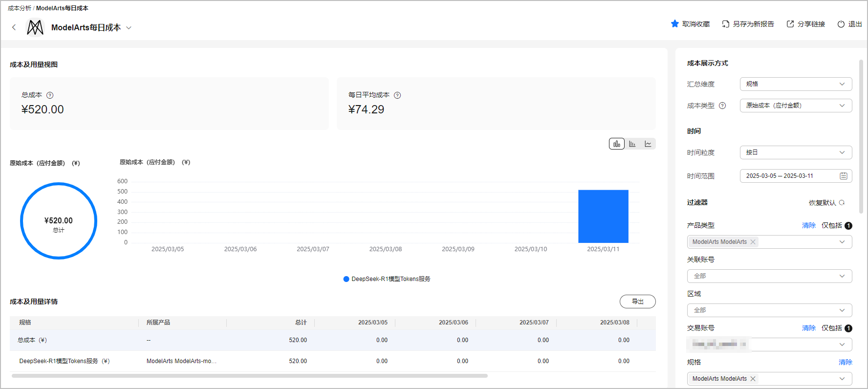Remove ModelArts tag in 产品类型 filter
868x389 pixels.
[x=753, y=242]
